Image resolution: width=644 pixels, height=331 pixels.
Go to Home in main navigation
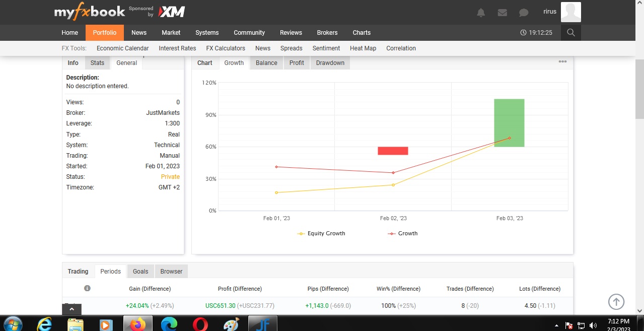(70, 33)
